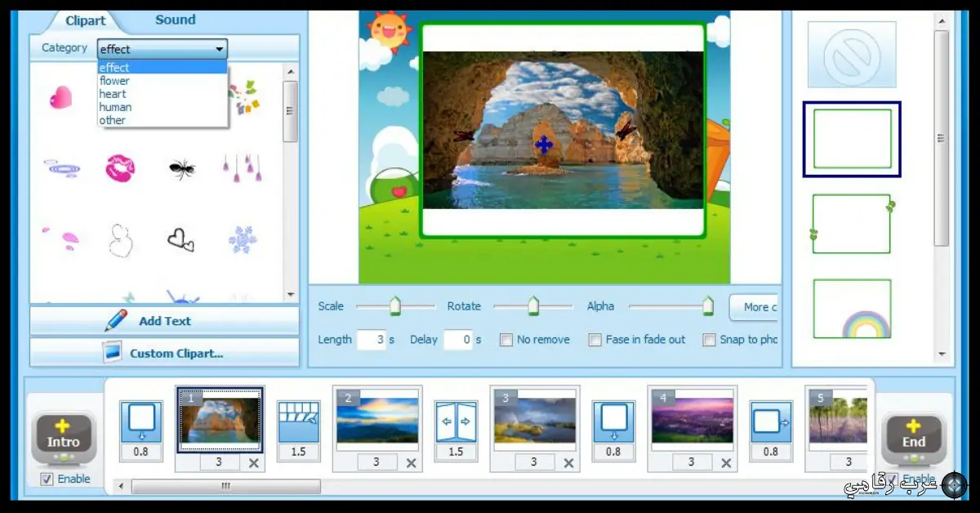Adjust the Alpha slider
The width and height of the screenshot is (980, 513).
[x=707, y=306]
